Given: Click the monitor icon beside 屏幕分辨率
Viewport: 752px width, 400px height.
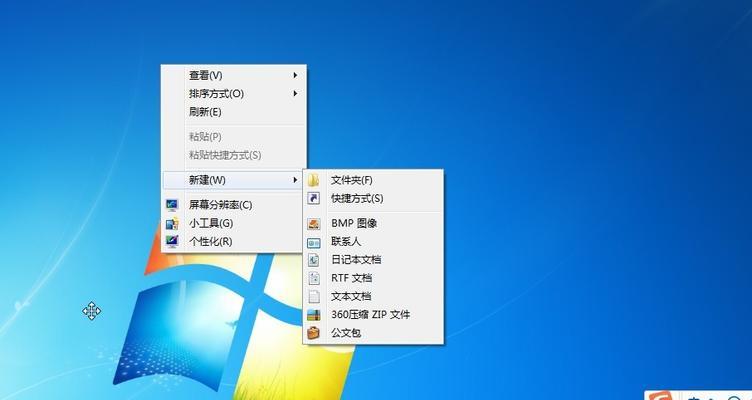Looking at the screenshot, I should coord(172,205).
